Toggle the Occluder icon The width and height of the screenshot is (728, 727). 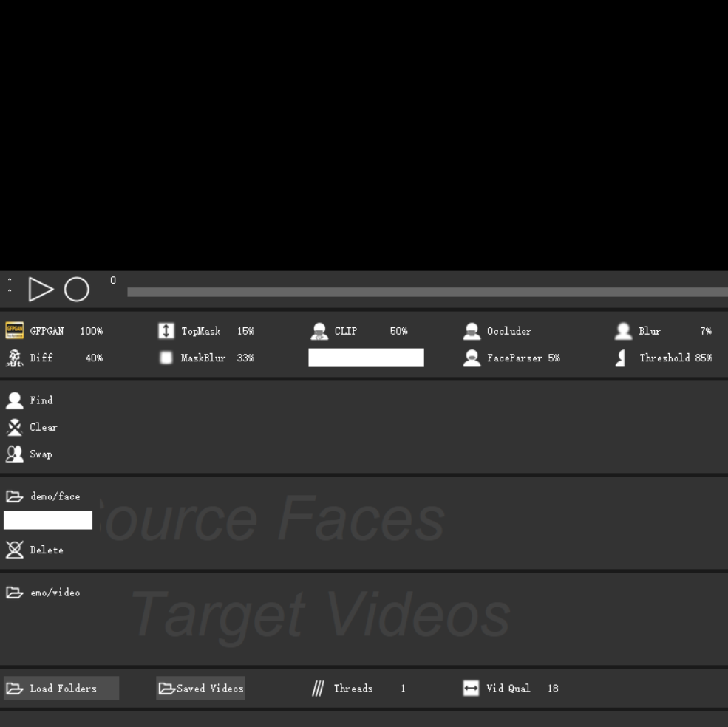point(472,331)
